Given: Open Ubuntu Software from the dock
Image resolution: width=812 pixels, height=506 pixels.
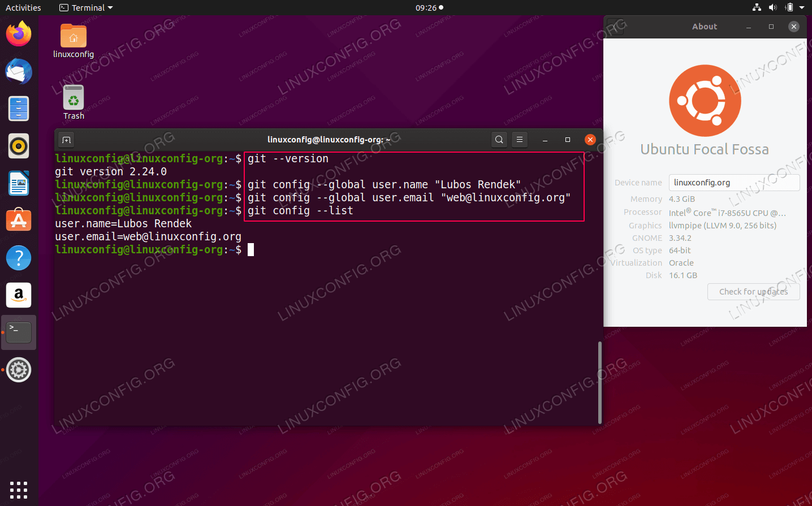Looking at the screenshot, I should (x=19, y=220).
